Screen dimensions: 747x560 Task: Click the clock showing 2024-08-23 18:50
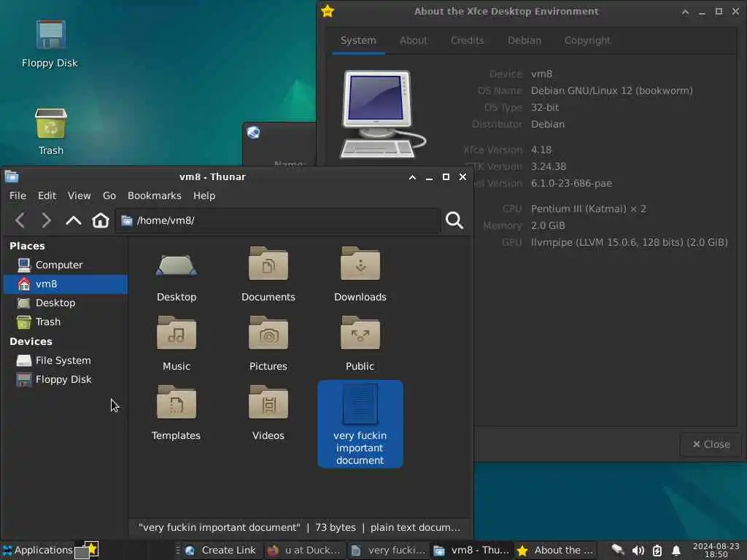pyautogui.click(x=716, y=550)
